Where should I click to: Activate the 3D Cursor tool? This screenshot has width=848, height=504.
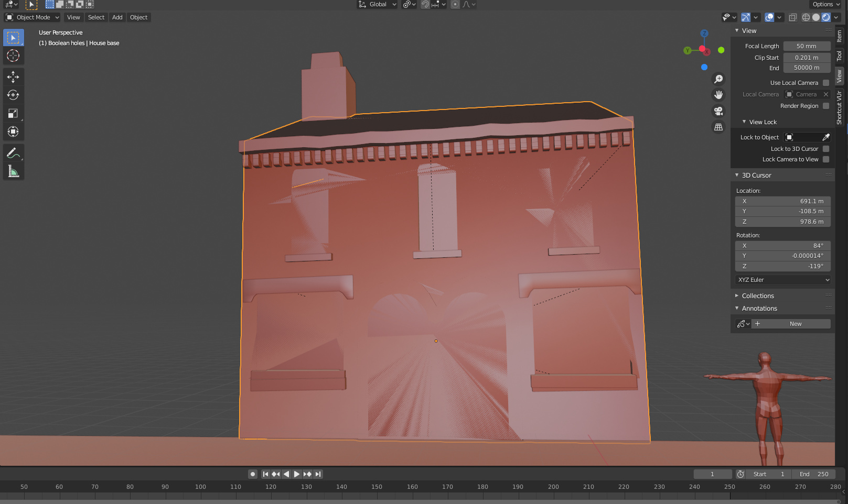[13, 56]
